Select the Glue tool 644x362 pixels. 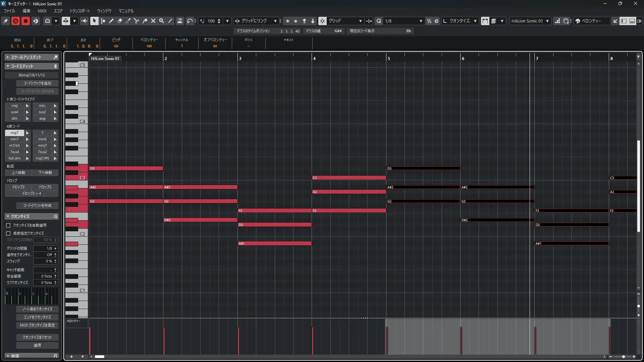[145, 21]
